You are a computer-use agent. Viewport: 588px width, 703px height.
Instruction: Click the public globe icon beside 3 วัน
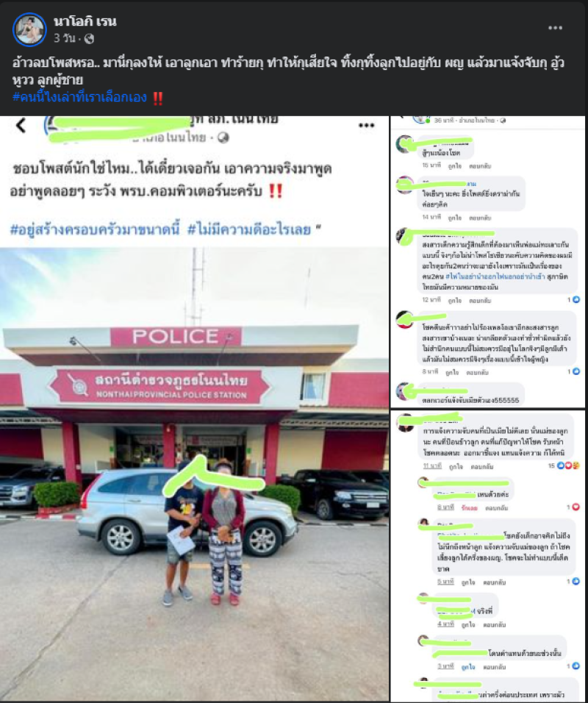pyautogui.click(x=89, y=39)
